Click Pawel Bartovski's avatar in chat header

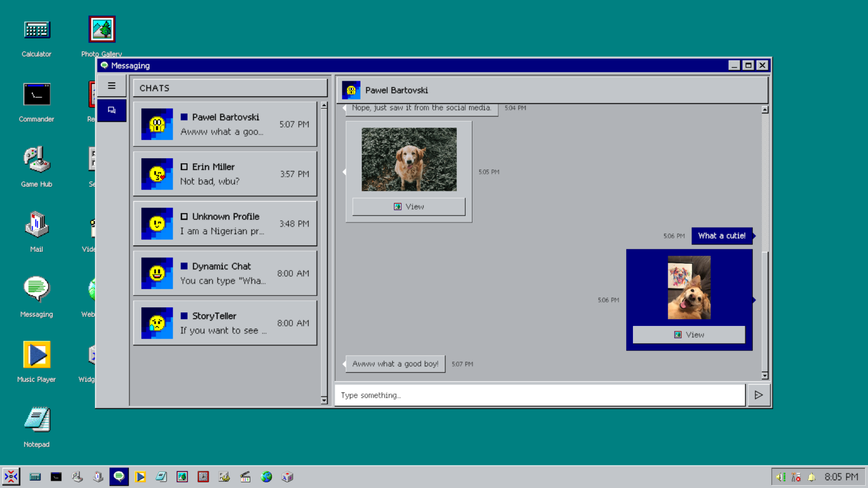[350, 90]
